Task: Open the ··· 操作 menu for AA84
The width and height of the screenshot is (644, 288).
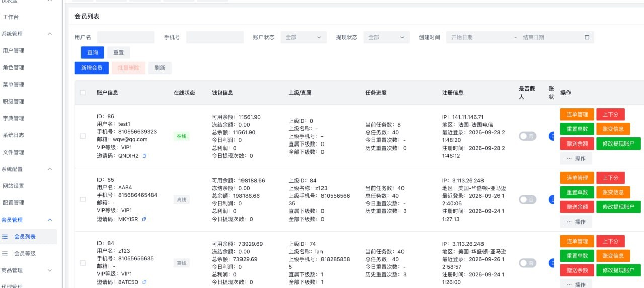Action: pos(576,222)
